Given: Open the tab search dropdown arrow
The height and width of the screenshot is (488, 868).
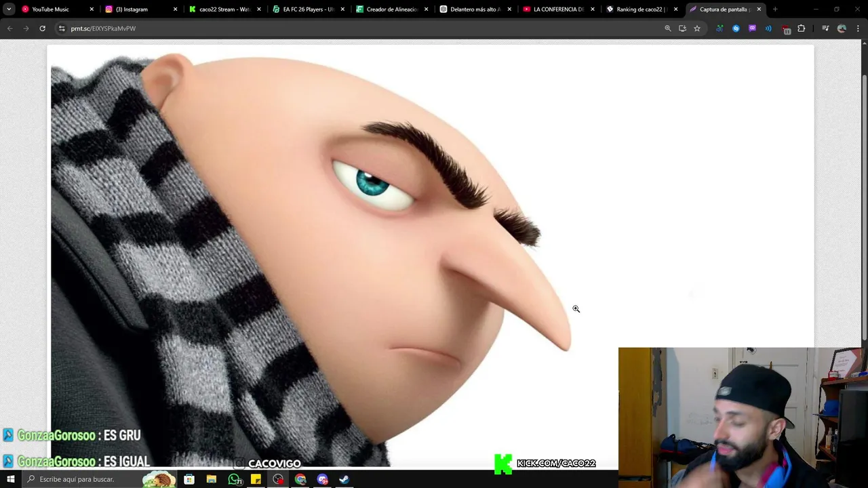Looking at the screenshot, I should [x=9, y=9].
